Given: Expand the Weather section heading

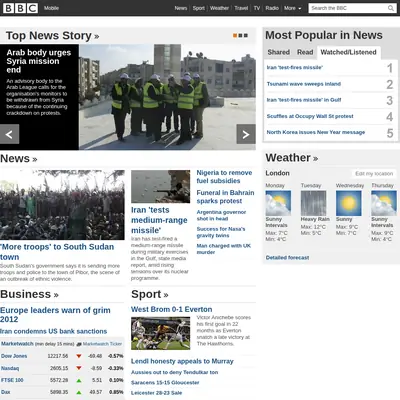Looking at the screenshot, I should (x=292, y=158).
